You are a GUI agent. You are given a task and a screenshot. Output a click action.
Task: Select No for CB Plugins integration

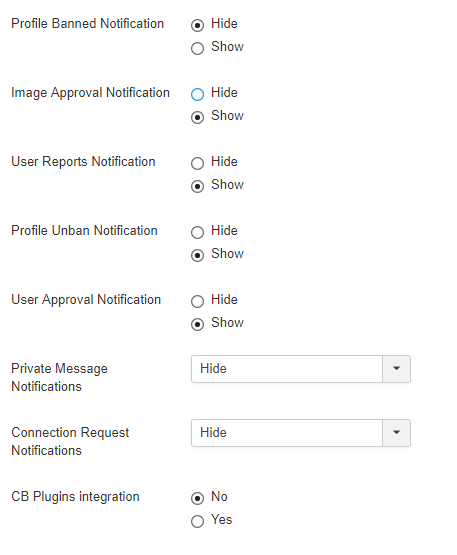click(x=198, y=498)
